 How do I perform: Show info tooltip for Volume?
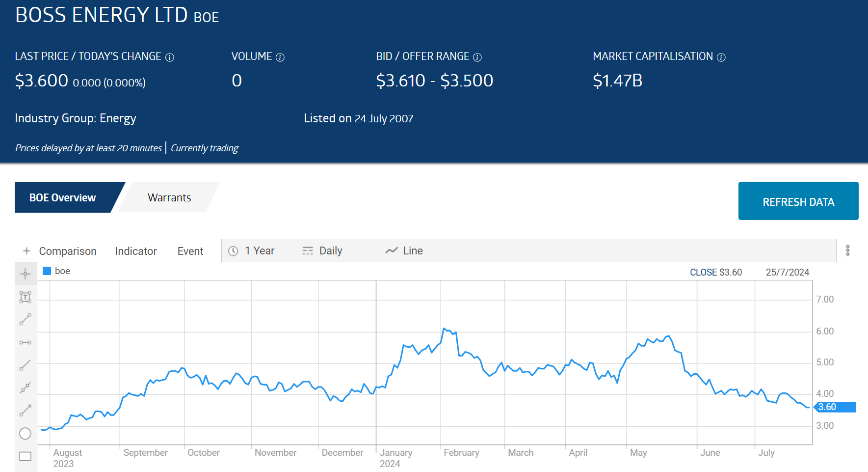pos(280,57)
